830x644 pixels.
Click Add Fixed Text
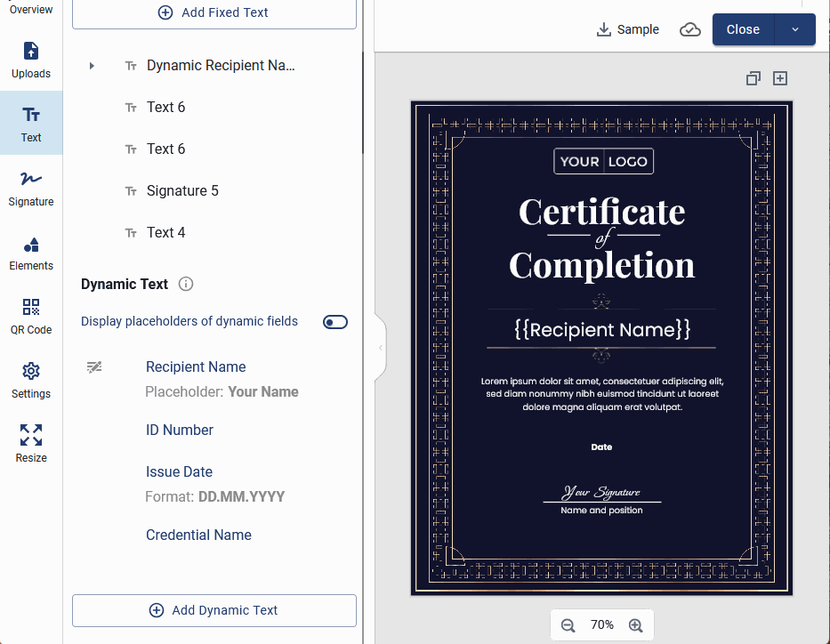(x=214, y=12)
